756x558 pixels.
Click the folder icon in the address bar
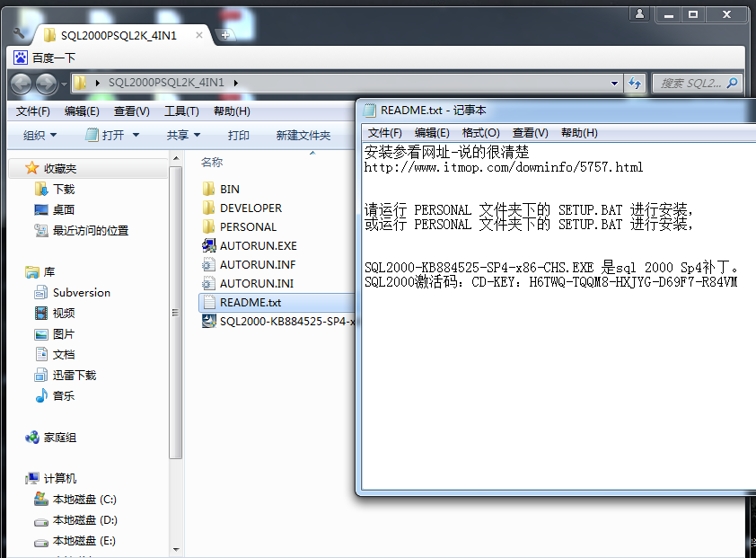click(80, 83)
